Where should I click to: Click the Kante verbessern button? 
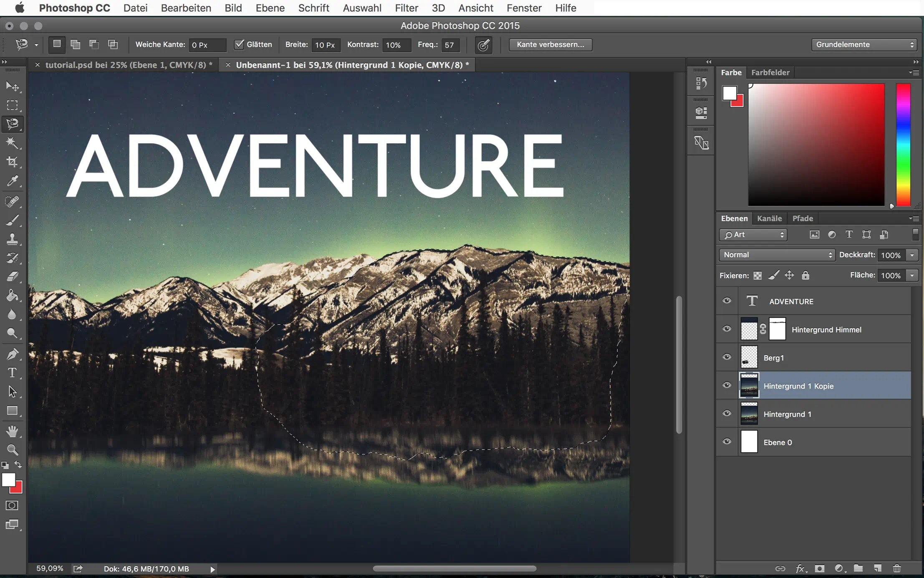(x=550, y=45)
